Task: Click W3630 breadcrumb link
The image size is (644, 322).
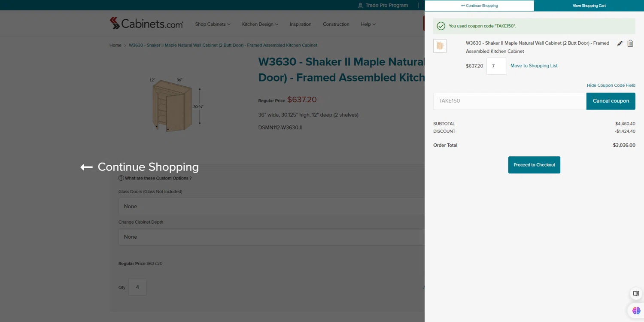Action: coord(223,45)
